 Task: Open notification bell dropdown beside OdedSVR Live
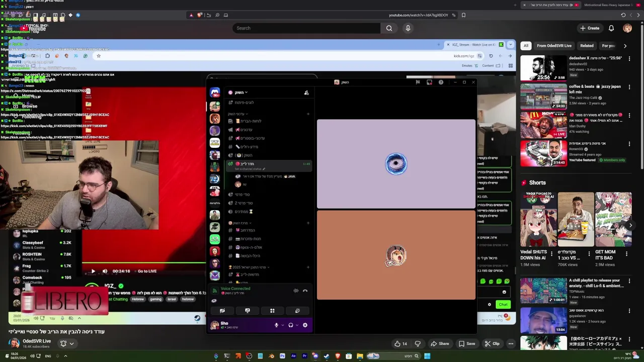tap(67, 343)
